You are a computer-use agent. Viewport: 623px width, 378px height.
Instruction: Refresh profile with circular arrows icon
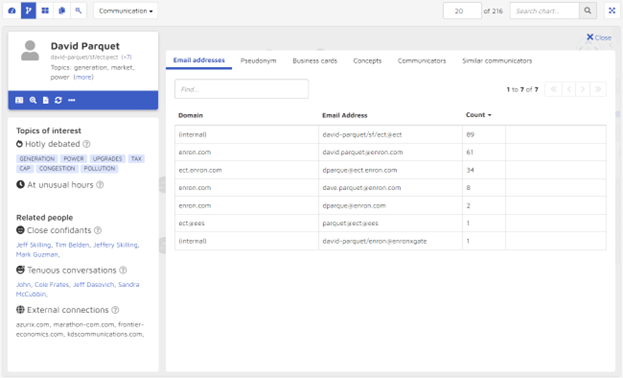click(x=58, y=100)
